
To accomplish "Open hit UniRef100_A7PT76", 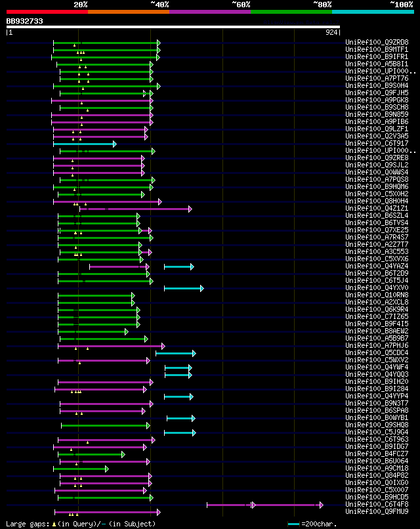I will point(377,78).
